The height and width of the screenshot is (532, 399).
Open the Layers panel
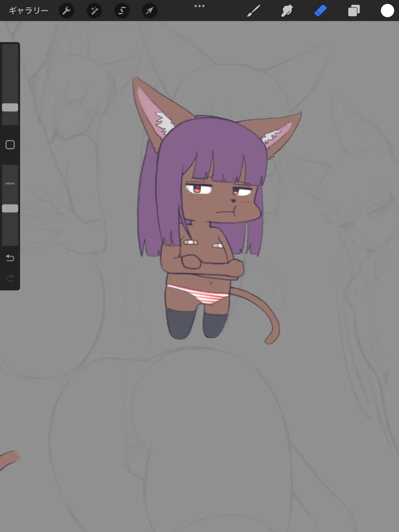(x=354, y=11)
